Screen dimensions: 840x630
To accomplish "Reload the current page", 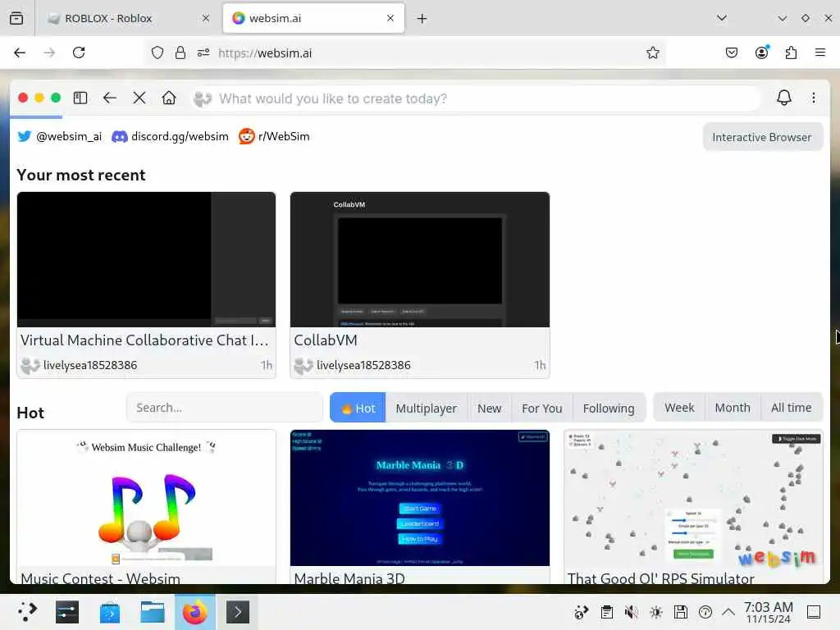I will point(79,52).
